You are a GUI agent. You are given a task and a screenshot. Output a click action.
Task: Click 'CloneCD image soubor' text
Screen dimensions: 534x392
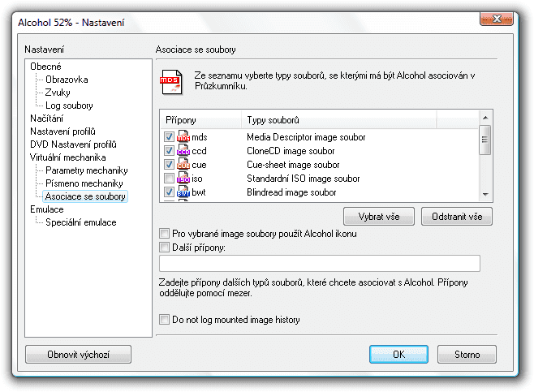coord(291,150)
